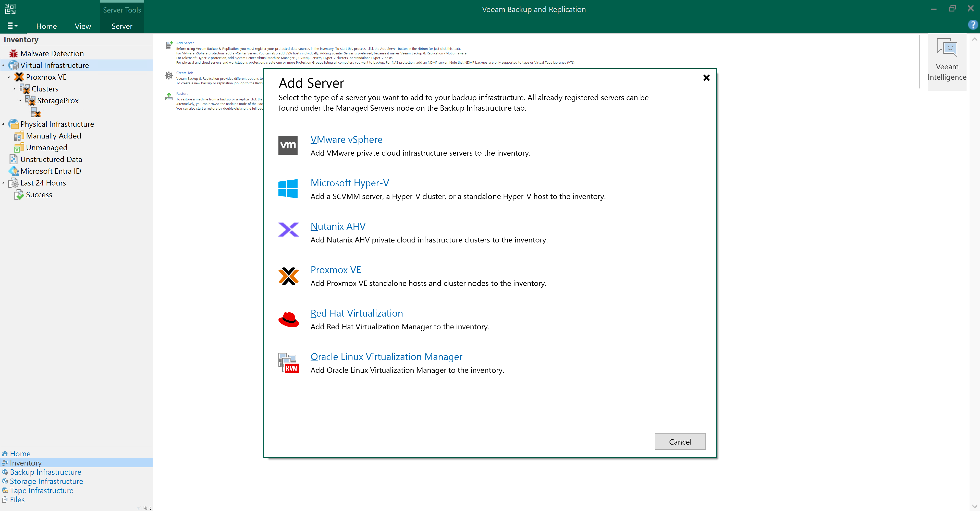Open Backup Infrastructure in bottom navigation

click(x=45, y=472)
